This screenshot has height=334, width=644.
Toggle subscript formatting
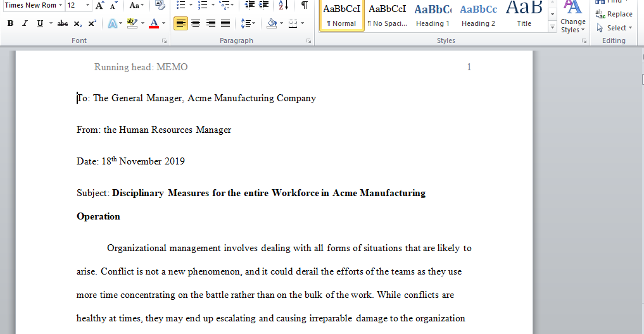pos(78,24)
